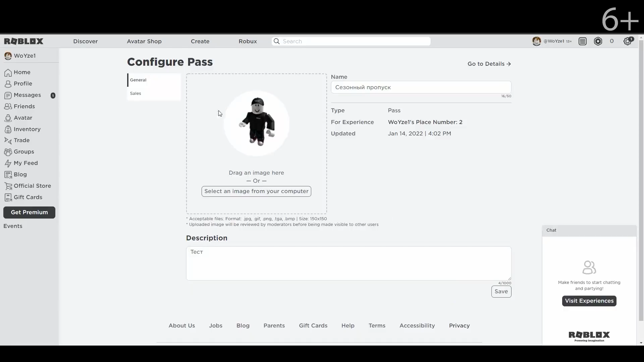This screenshot has height=362, width=644.
Task: Click the Home icon in sidebar
Action: tap(8, 73)
